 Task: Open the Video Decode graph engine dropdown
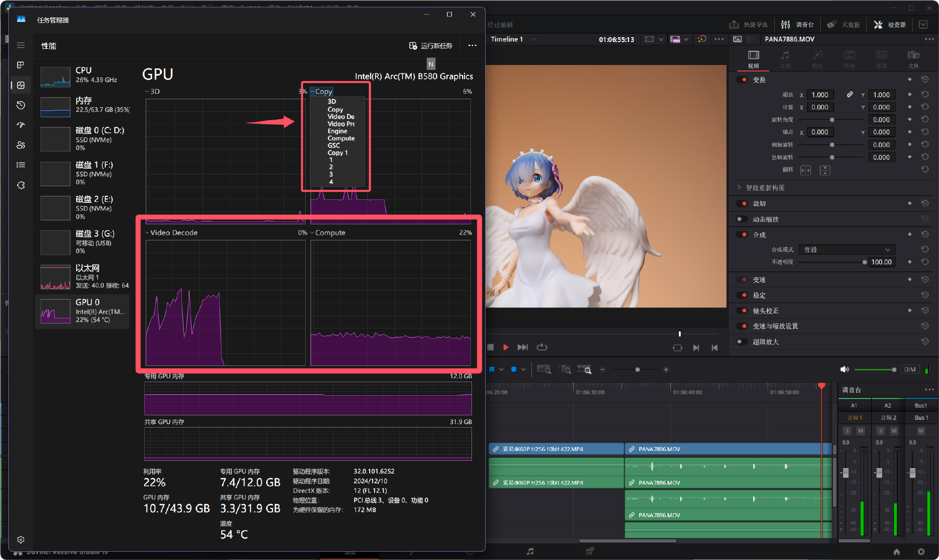point(171,233)
